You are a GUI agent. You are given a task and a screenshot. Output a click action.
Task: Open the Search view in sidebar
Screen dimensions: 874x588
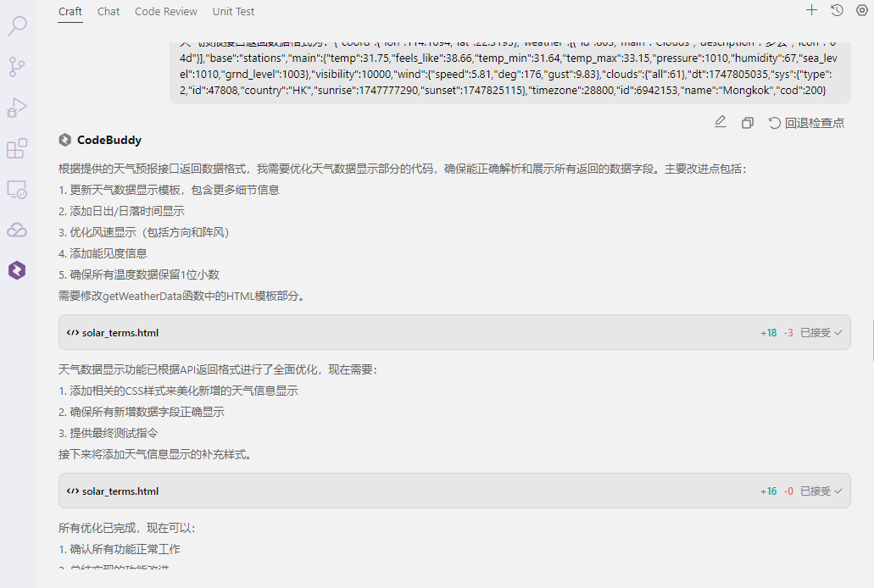(17, 25)
